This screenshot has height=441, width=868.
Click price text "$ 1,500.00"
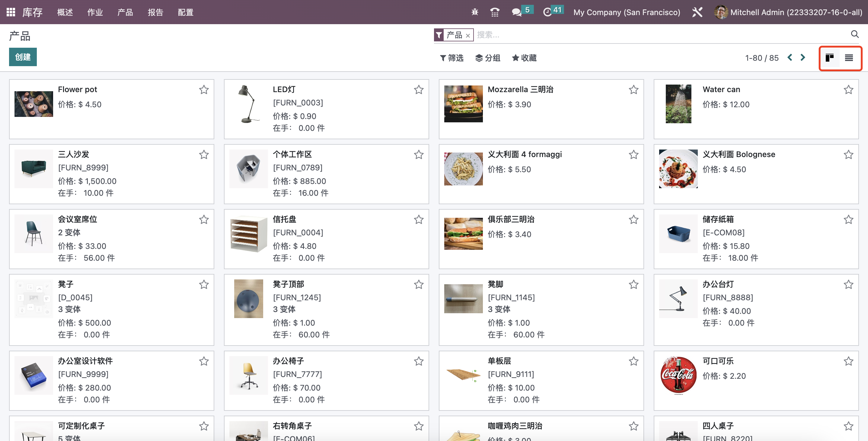coord(97,181)
